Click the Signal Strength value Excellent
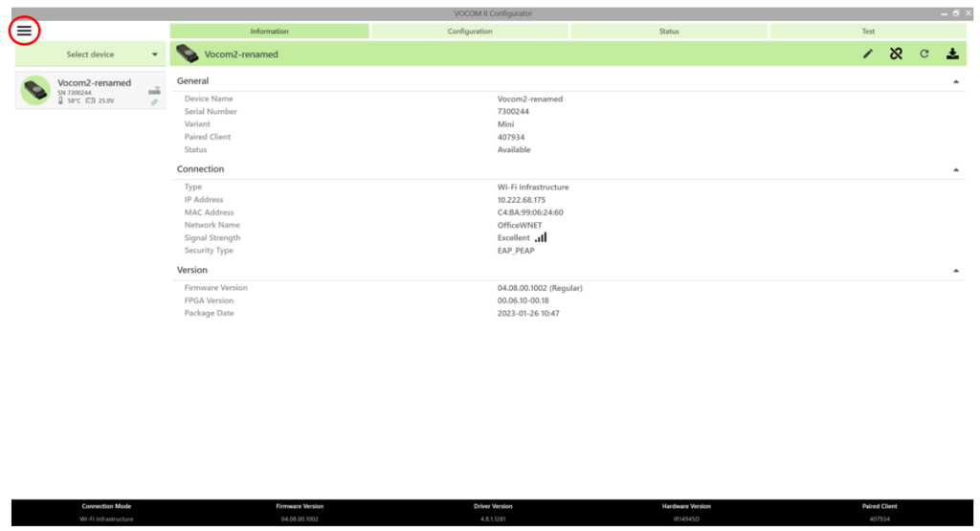The height and width of the screenshot is (531, 980). (513, 238)
